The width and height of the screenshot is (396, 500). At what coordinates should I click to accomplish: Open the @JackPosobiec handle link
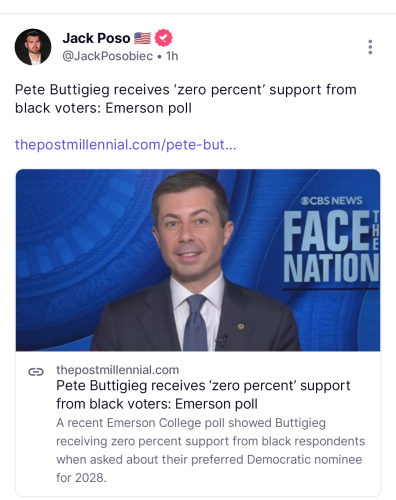tap(108, 56)
